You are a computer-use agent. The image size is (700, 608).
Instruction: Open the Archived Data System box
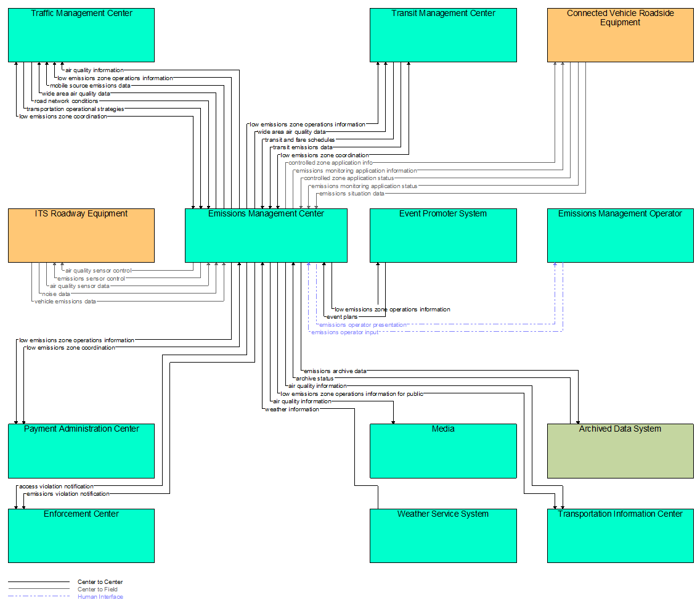point(620,451)
